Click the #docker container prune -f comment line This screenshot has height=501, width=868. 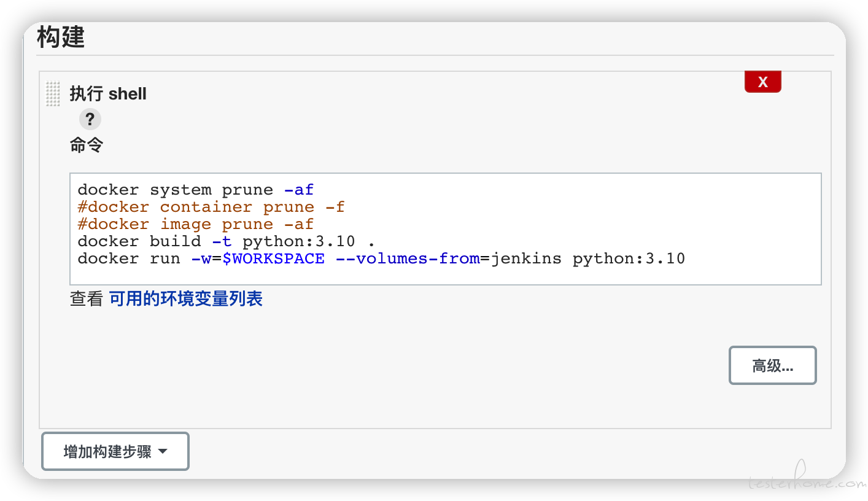(x=211, y=207)
